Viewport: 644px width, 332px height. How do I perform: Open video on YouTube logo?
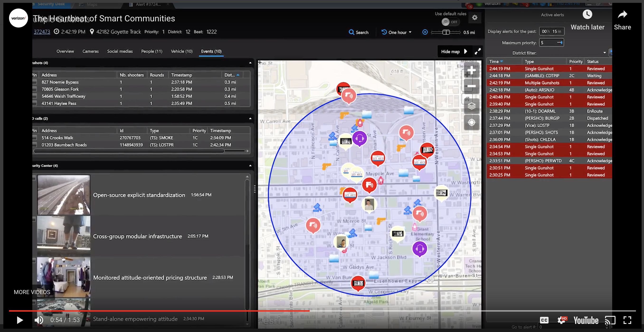pos(586,320)
